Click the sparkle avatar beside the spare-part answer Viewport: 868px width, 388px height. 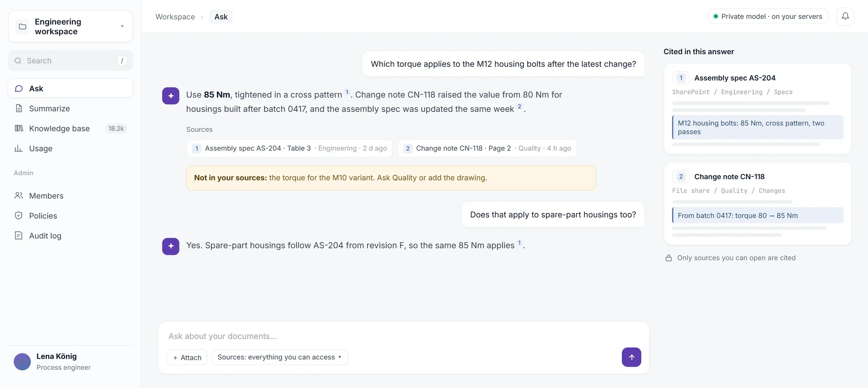click(x=171, y=246)
